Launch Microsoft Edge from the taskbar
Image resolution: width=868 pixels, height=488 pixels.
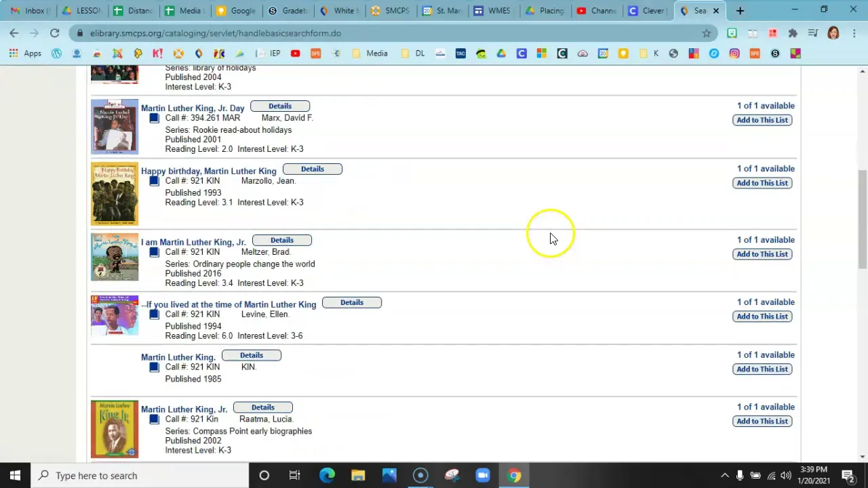coord(327,475)
